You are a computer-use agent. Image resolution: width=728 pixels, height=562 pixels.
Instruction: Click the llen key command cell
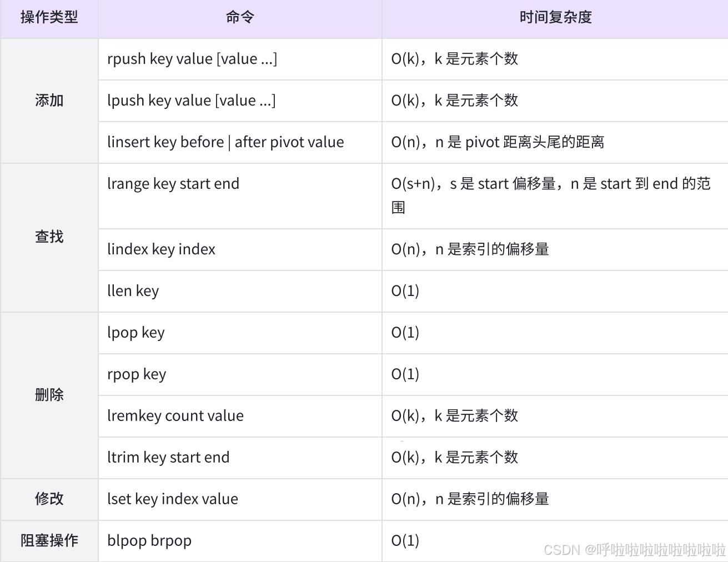[x=240, y=292]
